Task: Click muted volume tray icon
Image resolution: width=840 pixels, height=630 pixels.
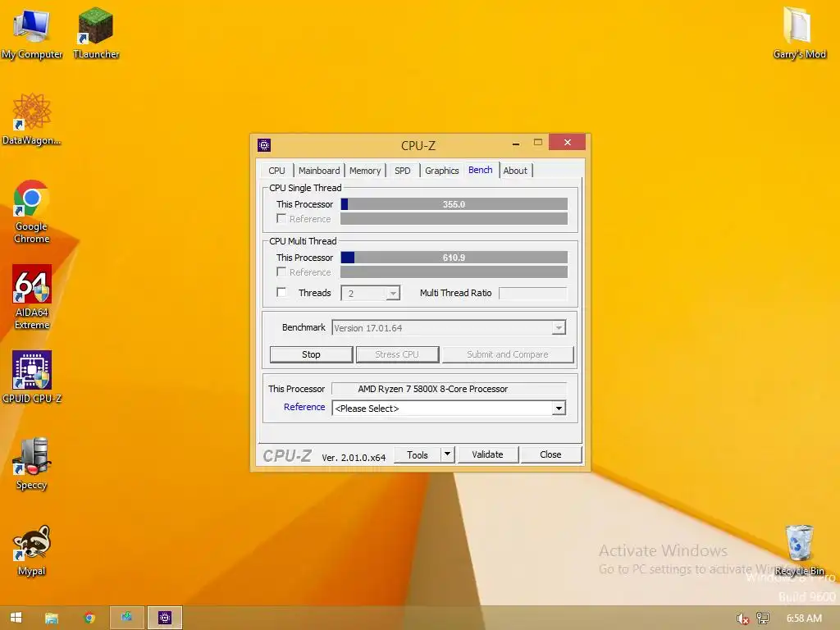Action: 742,619
